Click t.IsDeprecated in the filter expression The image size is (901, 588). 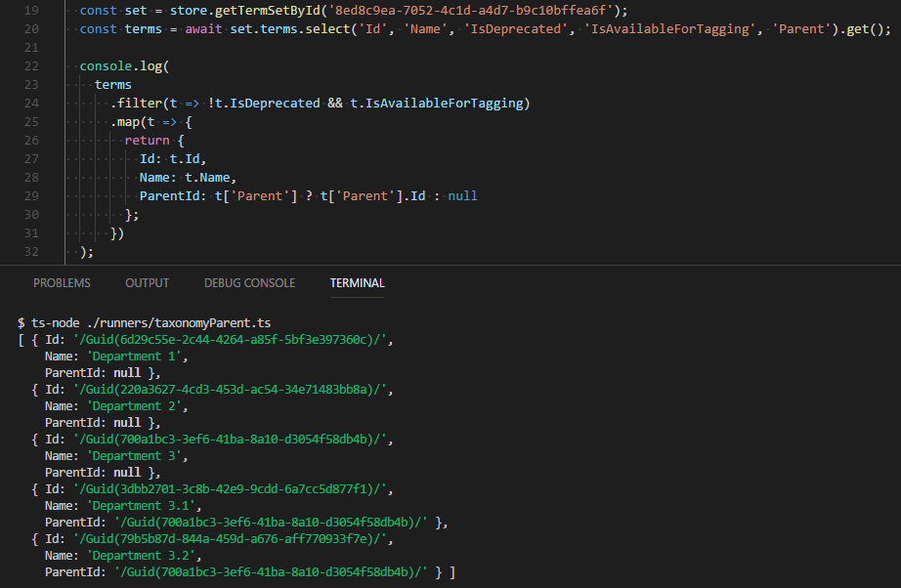click(x=267, y=104)
